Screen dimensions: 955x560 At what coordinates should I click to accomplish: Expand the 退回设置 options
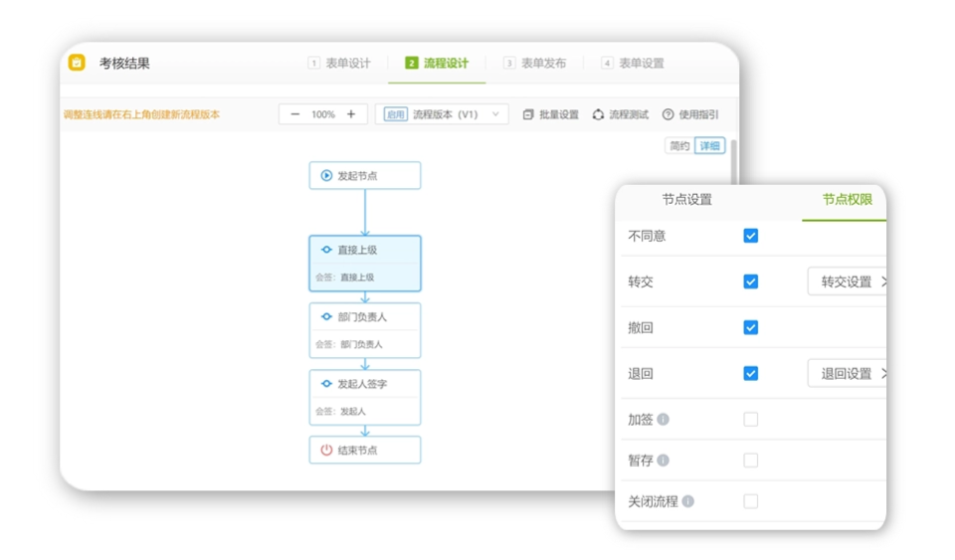pyautogui.click(x=848, y=374)
